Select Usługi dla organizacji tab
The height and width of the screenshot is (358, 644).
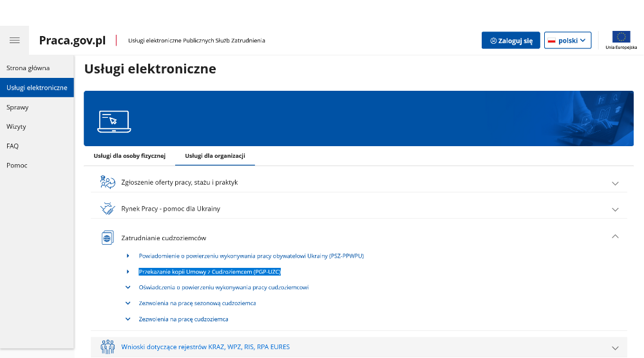click(214, 156)
